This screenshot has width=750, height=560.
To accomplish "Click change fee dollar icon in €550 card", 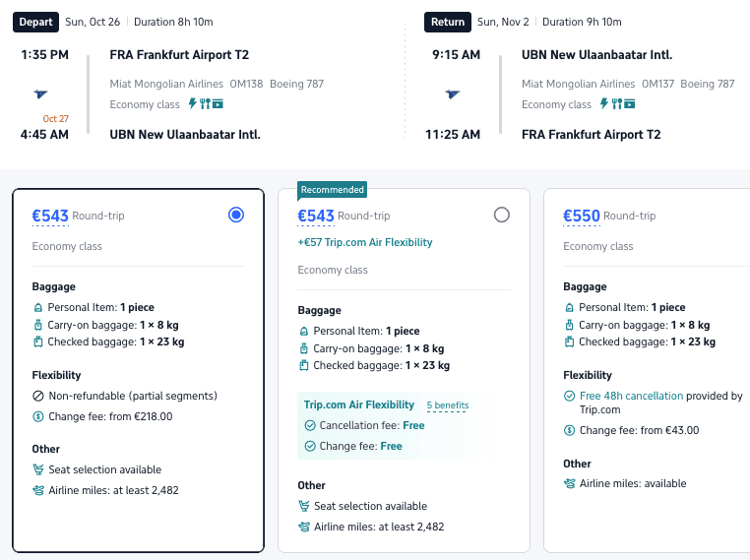I will (570, 430).
